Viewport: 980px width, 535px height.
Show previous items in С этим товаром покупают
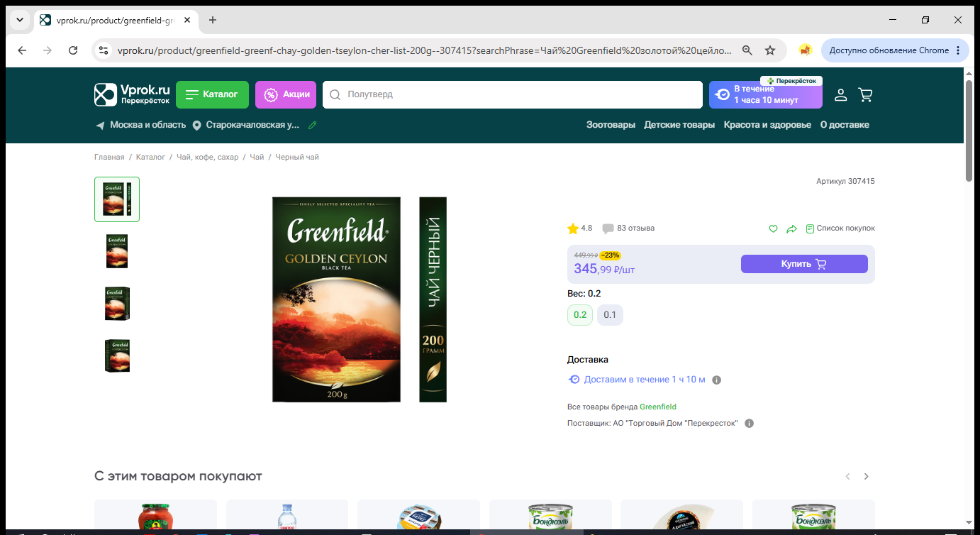pyautogui.click(x=847, y=477)
